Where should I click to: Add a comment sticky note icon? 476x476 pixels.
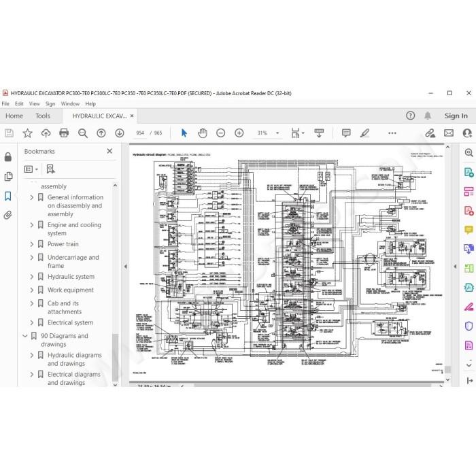(346, 133)
